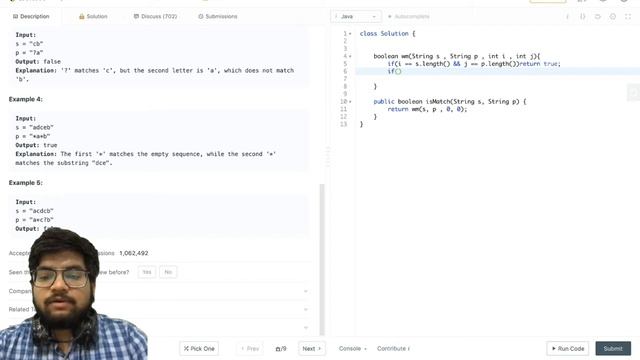
Task: Click the 'Example 5:' heading
Action: pos(26,183)
